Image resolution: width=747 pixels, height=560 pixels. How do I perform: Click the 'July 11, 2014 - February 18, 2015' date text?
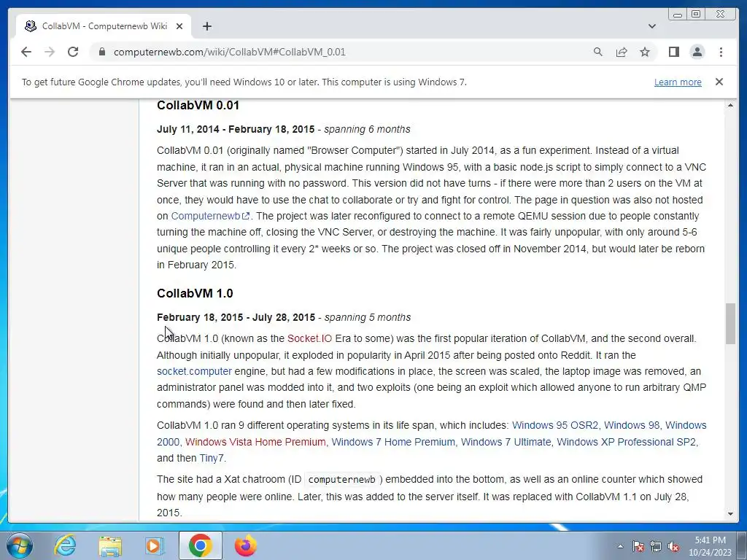[236, 129]
